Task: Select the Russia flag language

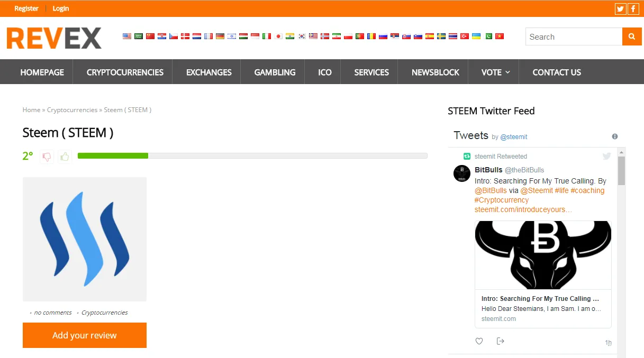Action: (383, 36)
